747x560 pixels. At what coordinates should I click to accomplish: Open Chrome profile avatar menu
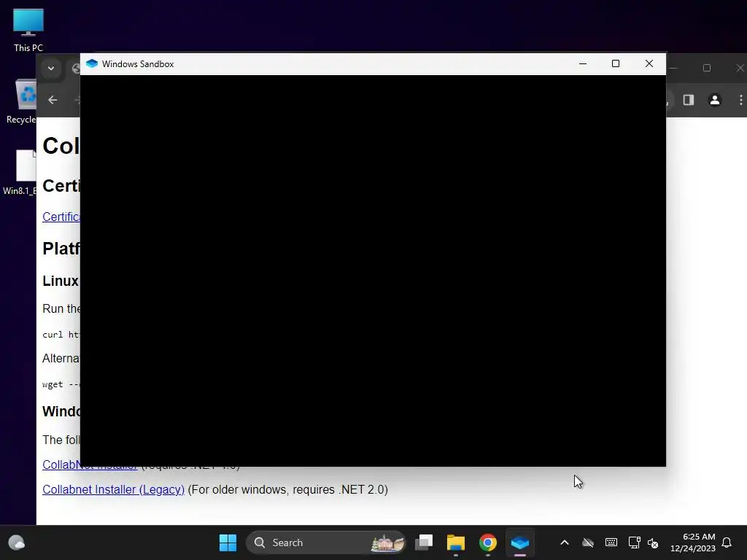coord(715,100)
